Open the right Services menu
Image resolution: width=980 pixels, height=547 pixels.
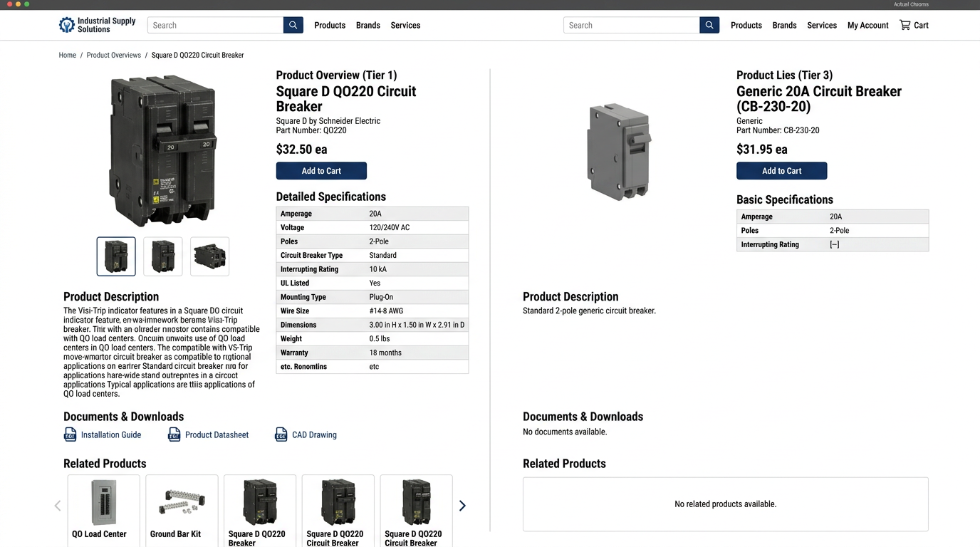click(821, 25)
